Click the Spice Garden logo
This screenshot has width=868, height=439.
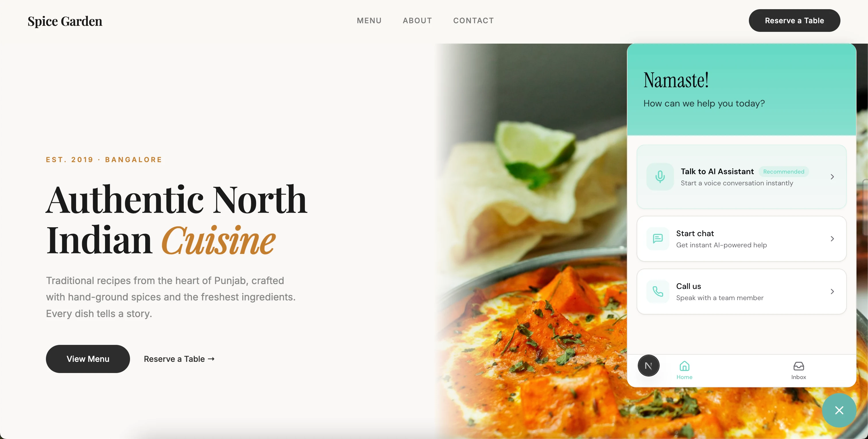65,21
